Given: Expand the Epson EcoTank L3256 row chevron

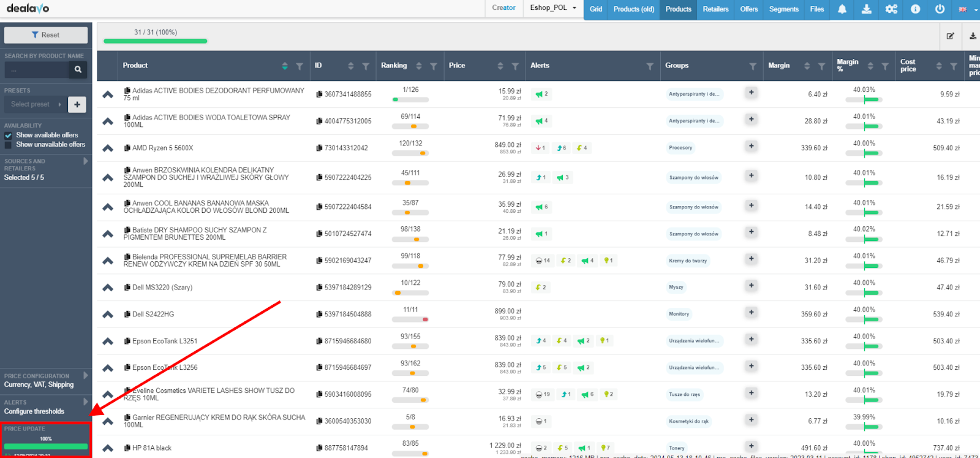Looking at the screenshot, I should coord(108,368).
